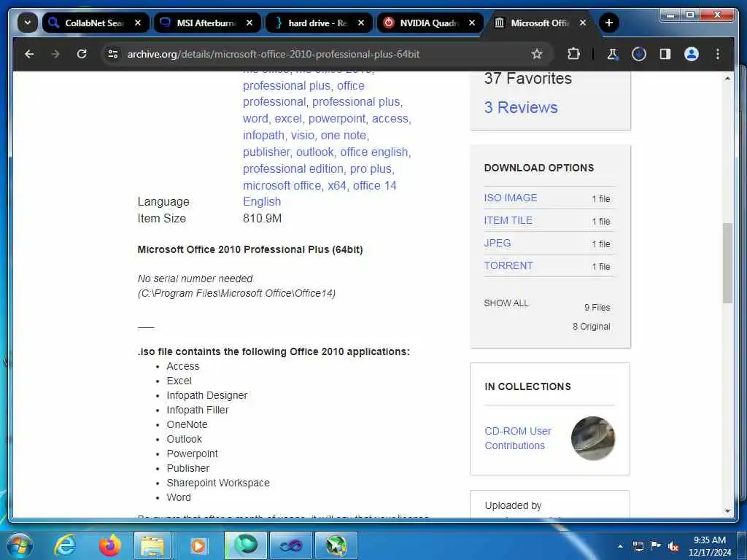Open the Windows Start menu orb
Viewport: 747px width, 560px height.
[20, 545]
